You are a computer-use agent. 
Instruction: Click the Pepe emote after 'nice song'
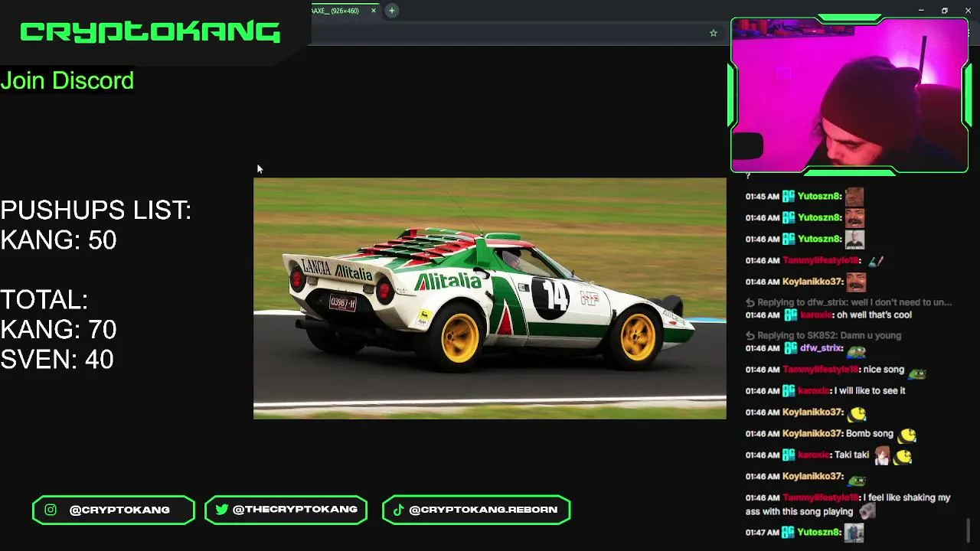(917, 373)
